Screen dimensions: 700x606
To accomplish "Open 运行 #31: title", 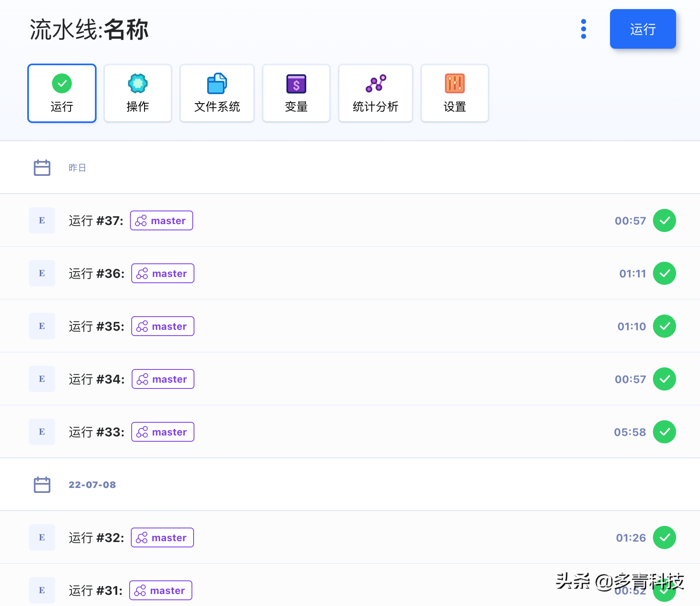I will [x=95, y=591].
